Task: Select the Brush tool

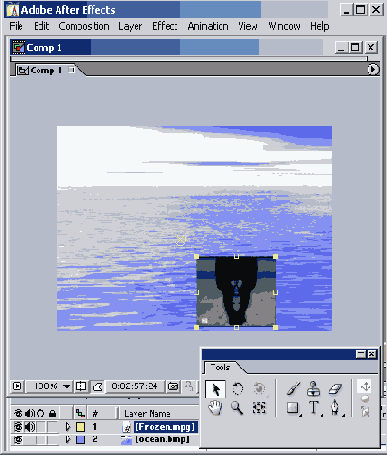Action: (x=293, y=389)
